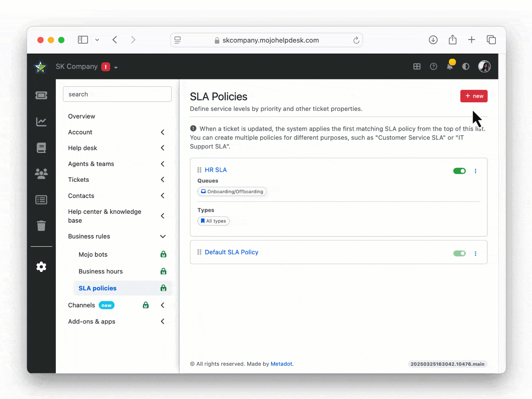The width and height of the screenshot is (532, 399).
Task: Open the help question mark icon
Action: click(x=433, y=66)
